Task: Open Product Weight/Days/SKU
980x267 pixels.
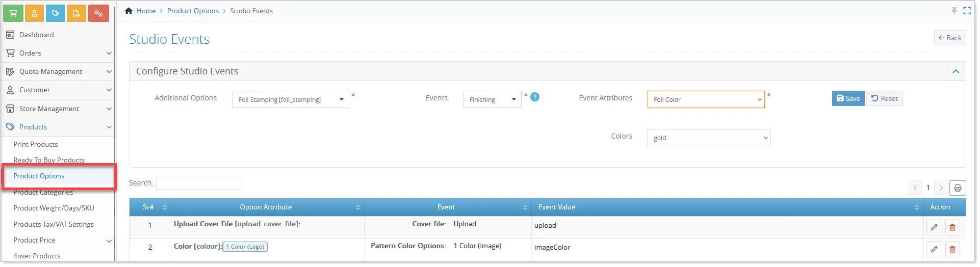Action: (54, 208)
